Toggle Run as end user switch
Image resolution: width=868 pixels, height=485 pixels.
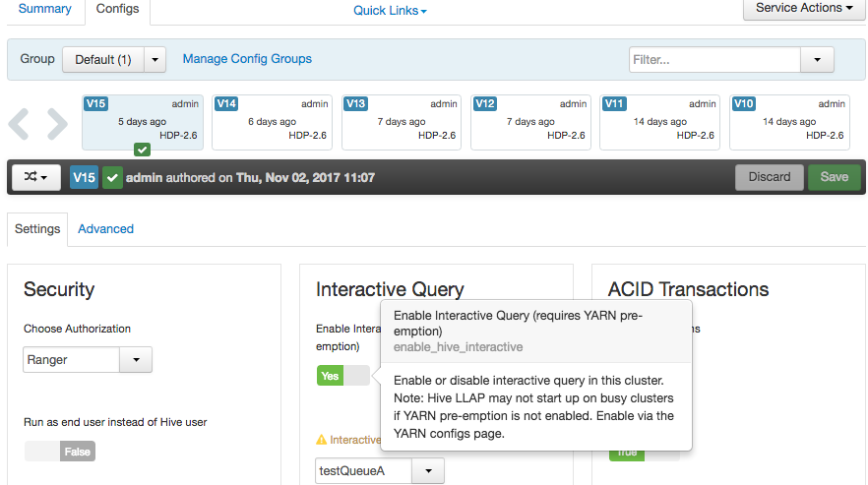(x=60, y=452)
